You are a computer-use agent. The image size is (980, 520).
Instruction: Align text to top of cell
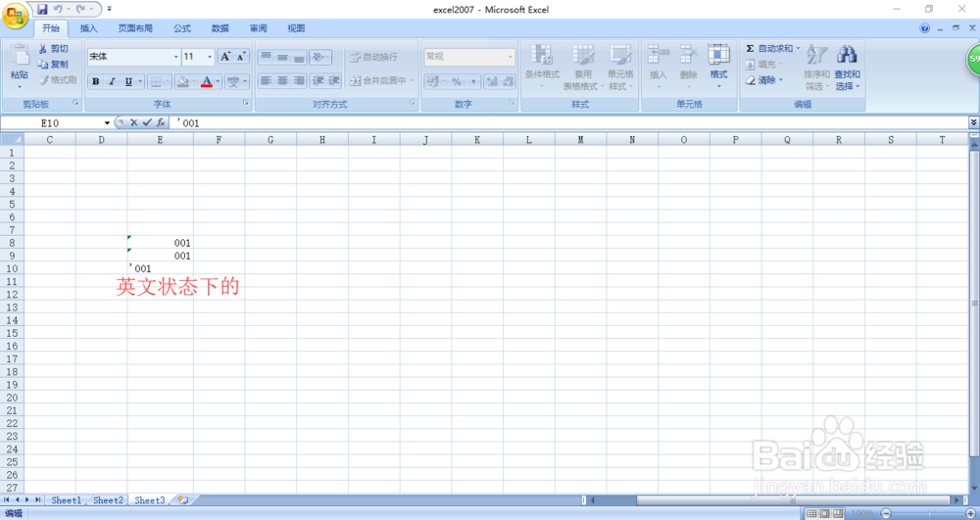click(x=266, y=57)
